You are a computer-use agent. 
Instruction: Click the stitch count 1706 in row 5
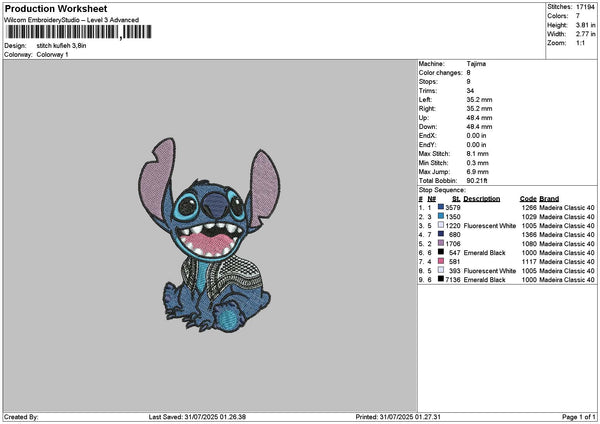(453, 244)
